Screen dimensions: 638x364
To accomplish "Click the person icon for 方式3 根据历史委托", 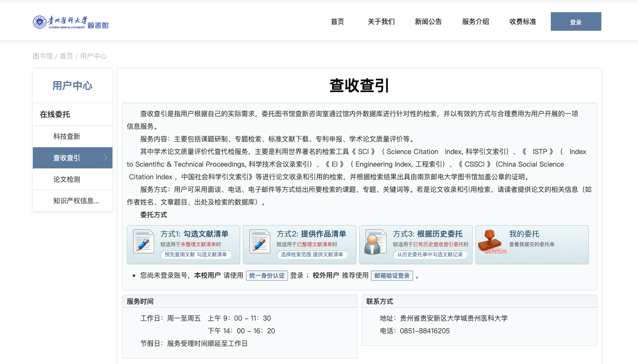I will (374, 242).
